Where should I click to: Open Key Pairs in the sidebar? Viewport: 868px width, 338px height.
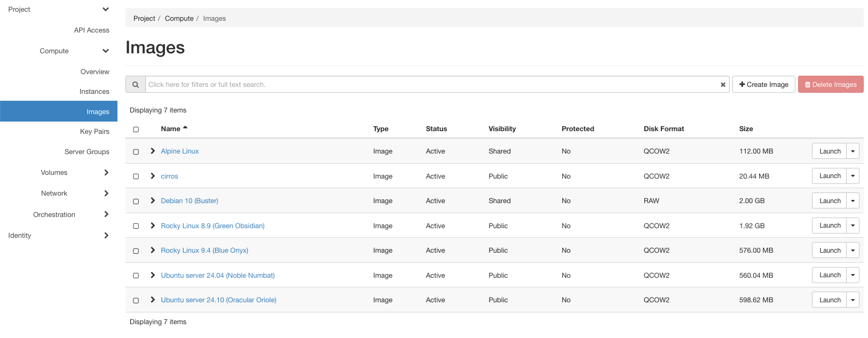[94, 132]
